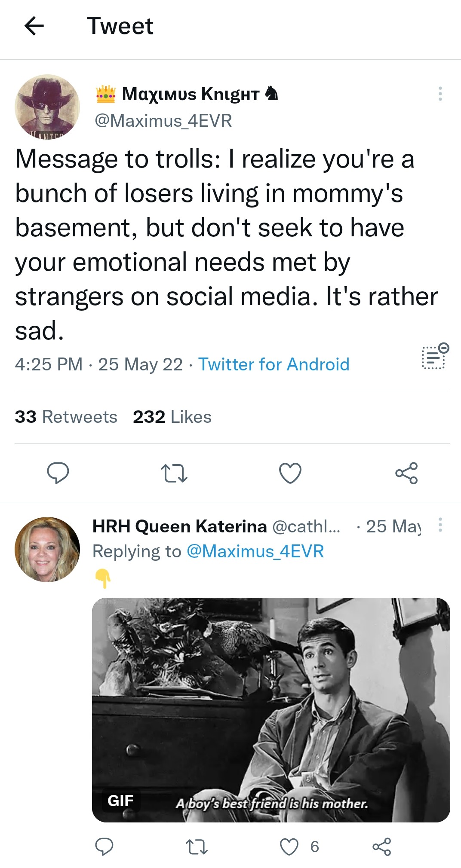This screenshot has height=868, width=461.
Task: Open HRH Queen Katerina's profile avatar
Action: tap(47, 549)
